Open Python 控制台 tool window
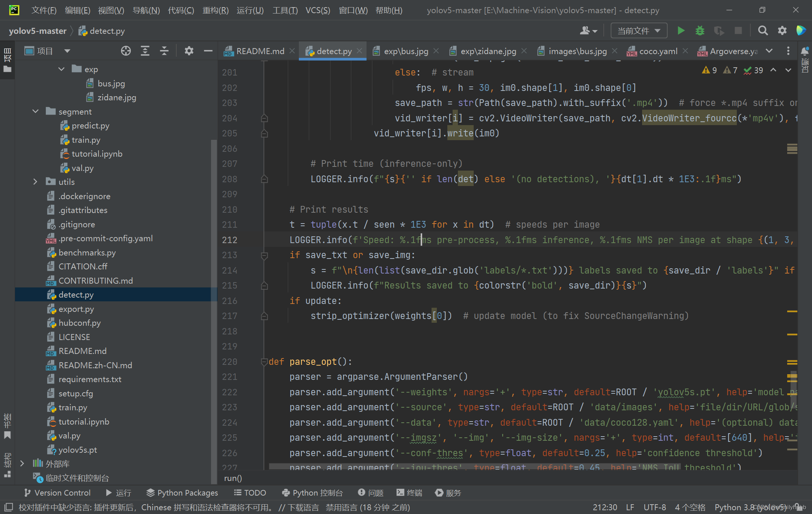This screenshot has width=812, height=514. point(312,493)
